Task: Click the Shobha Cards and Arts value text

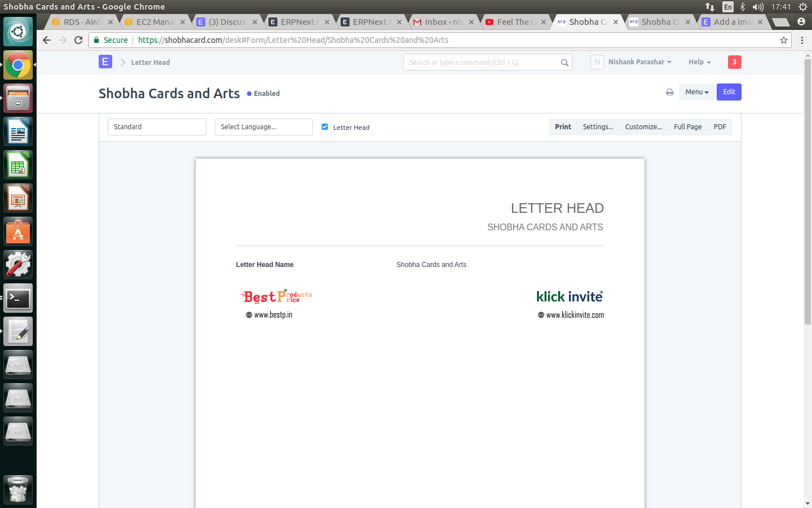Action: (431, 265)
